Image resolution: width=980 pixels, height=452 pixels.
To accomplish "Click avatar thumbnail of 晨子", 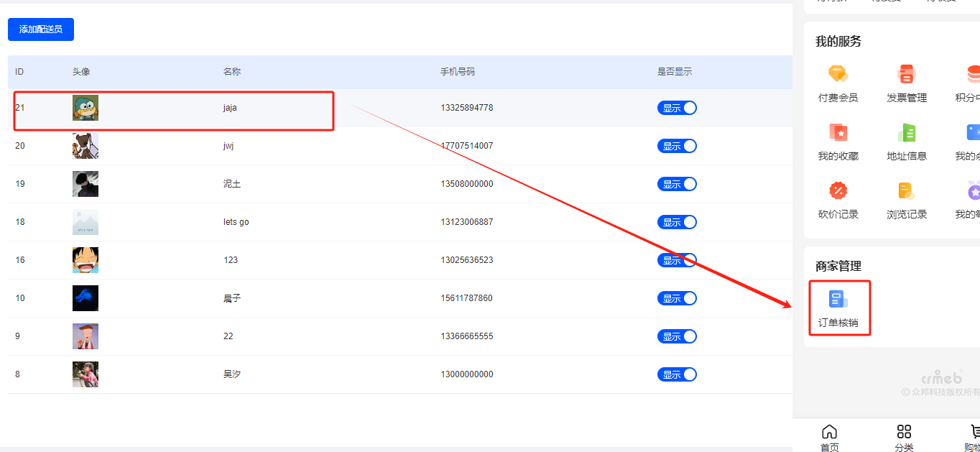I will pyautogui.click(x=85, y=298).
